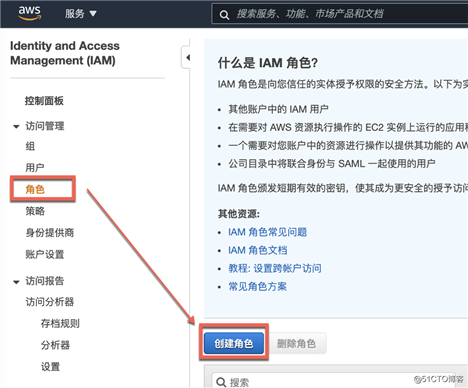Image resolution: width=468 pixels, height=388 pixels.
Task: Open 设置 under access analyzer
Action: (50, 367)
